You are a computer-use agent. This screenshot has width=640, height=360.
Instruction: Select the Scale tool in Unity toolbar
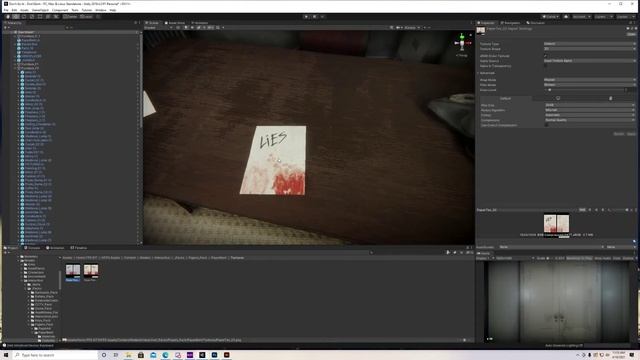32,17
